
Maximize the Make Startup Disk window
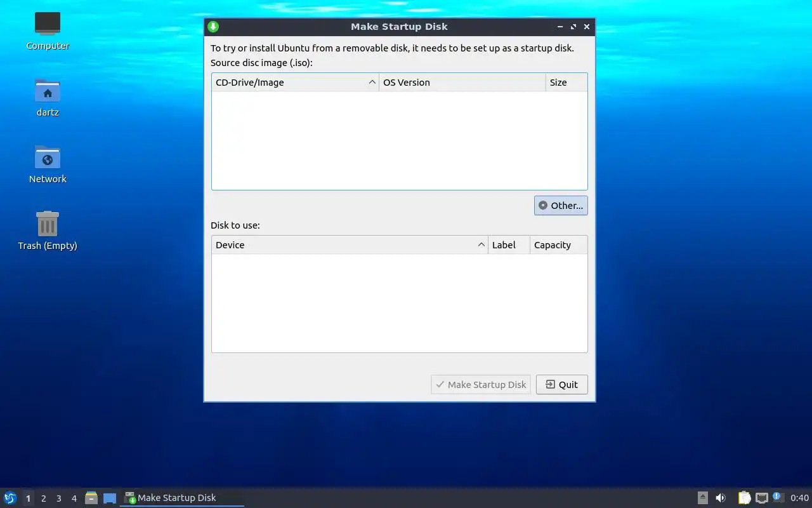tap(573, 27)
